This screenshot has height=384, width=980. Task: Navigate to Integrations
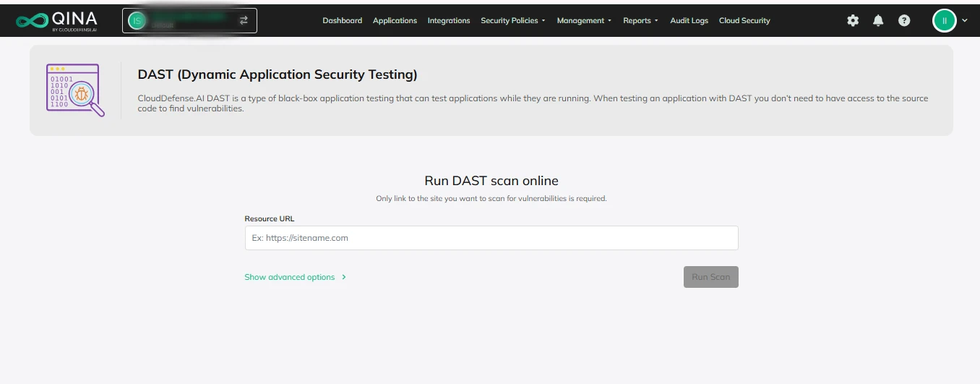pos(448,21)
